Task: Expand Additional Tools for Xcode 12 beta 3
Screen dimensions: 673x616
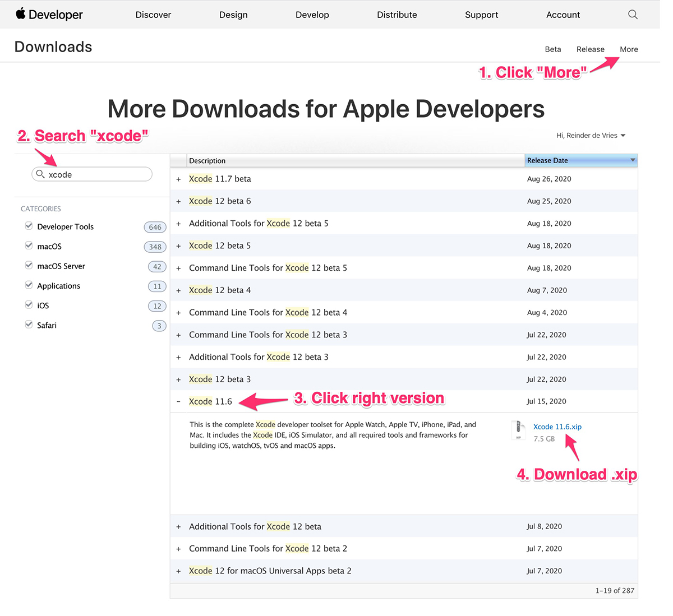Action: coord(178,358)
